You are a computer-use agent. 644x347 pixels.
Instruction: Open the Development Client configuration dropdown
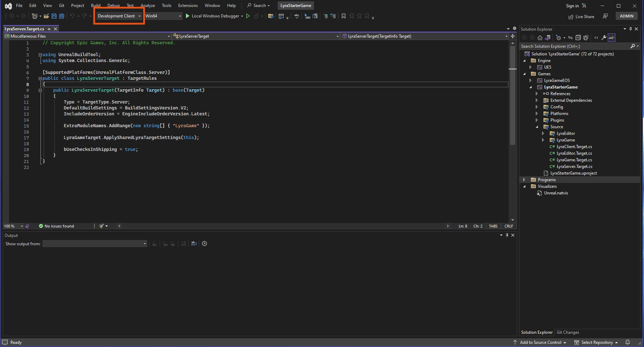click(x=119, y=16)
